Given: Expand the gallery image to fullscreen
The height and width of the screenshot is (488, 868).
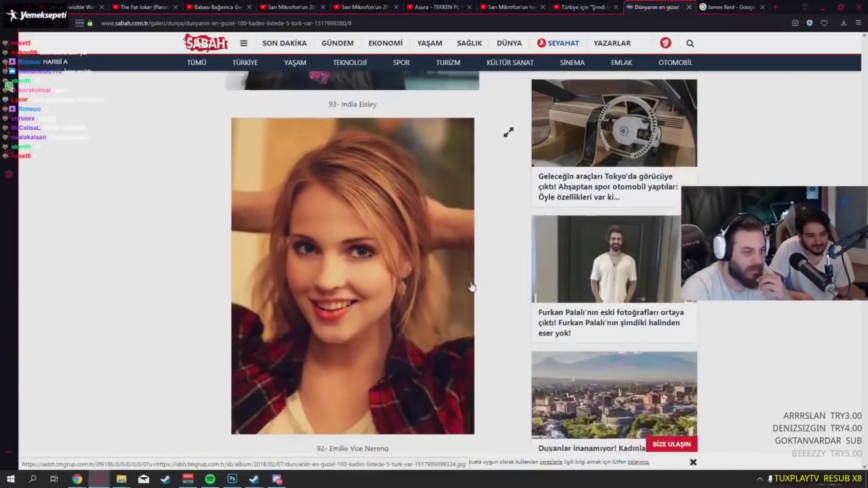Looking at the screenshot, I should tap(509, 132).
